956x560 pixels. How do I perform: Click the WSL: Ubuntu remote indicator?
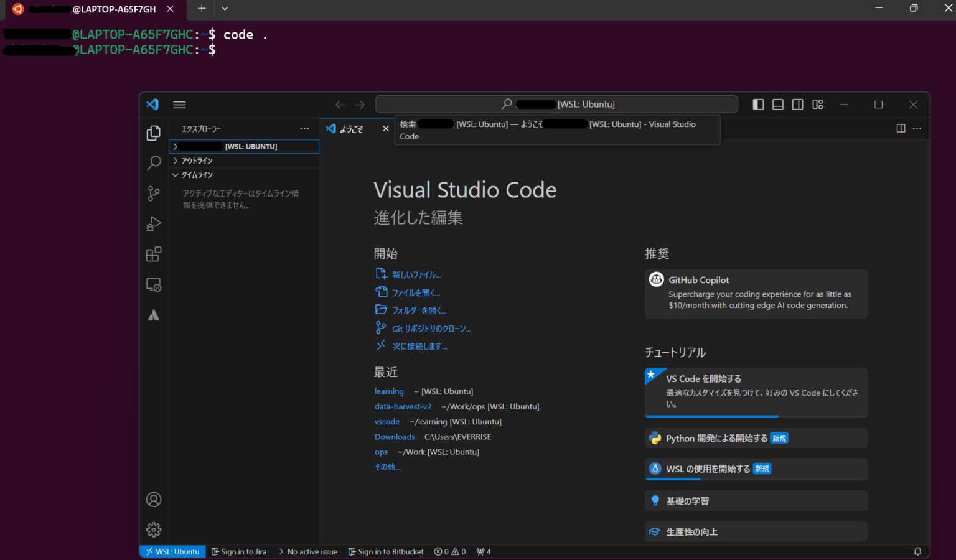[172, 552]
